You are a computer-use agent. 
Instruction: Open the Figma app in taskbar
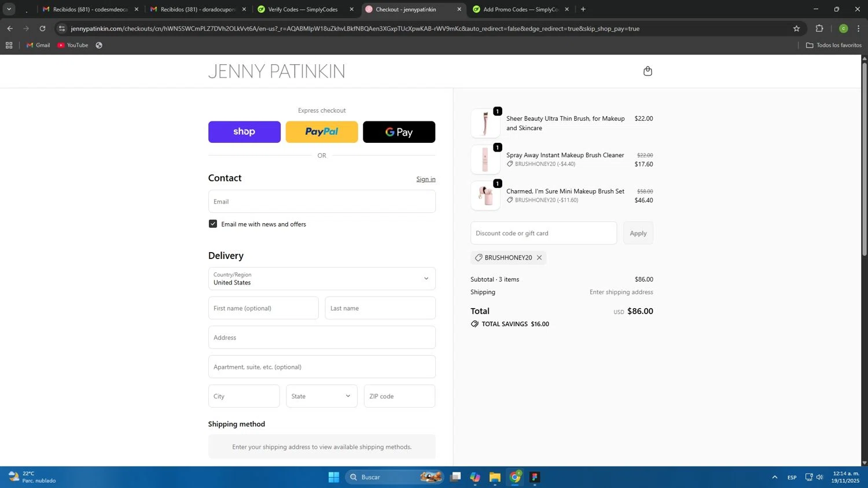(535, 477)
